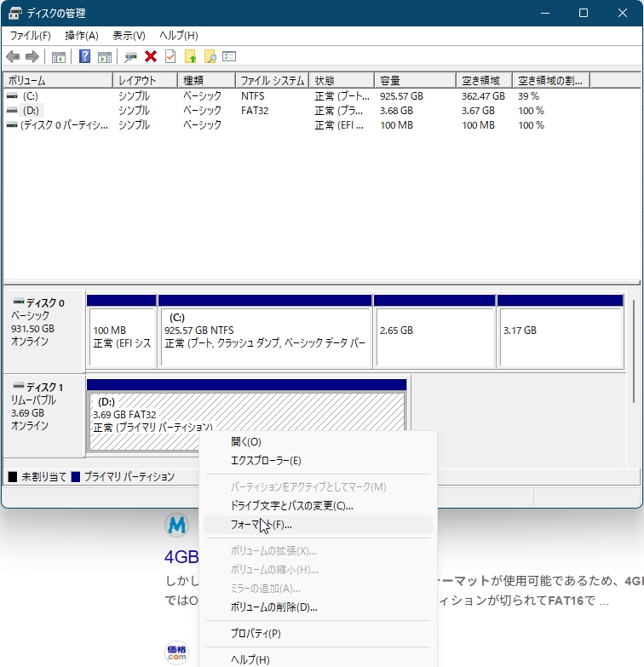Open the 操作(A) menu
The height and width of the screenshot is (667, 644).
pyautogui.click(x=82, y=36)
